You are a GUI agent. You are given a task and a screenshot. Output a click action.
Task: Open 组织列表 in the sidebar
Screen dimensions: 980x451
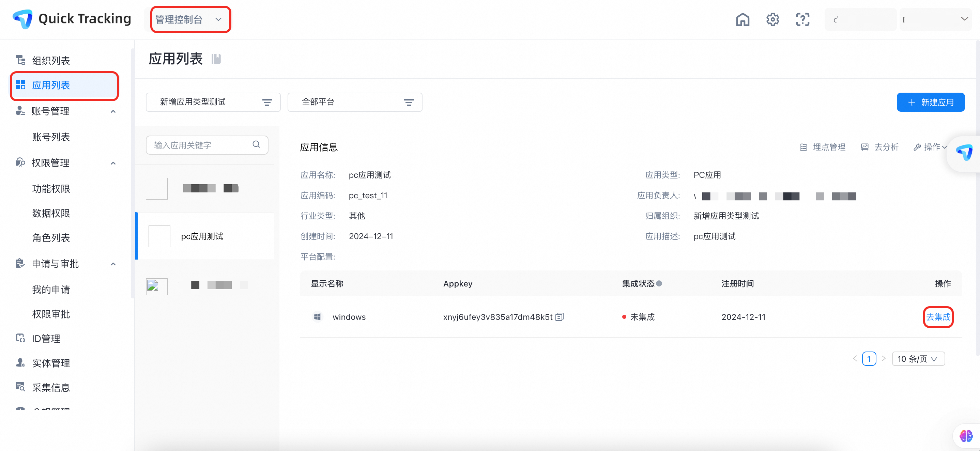[x=51, y=61]
